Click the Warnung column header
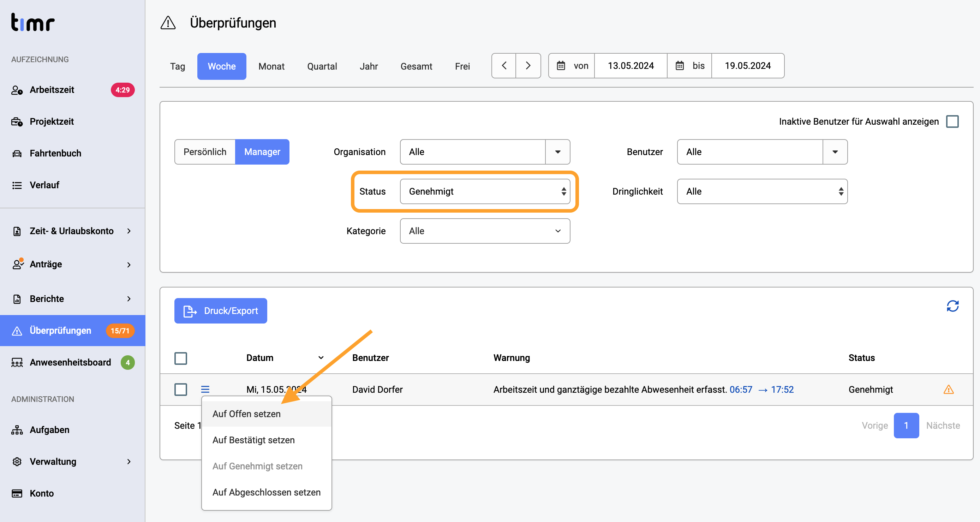The image size is (980, 522). click(511, 358)
